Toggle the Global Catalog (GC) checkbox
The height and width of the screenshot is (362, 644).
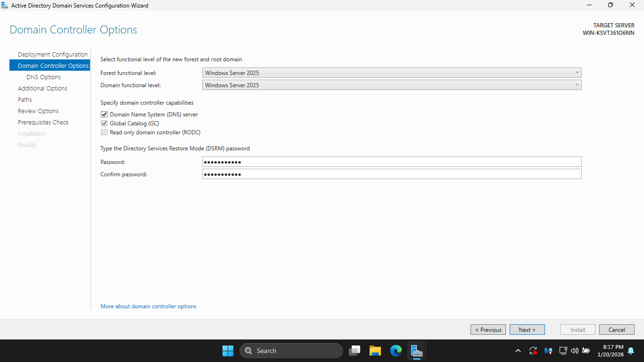tap(104, 123)
